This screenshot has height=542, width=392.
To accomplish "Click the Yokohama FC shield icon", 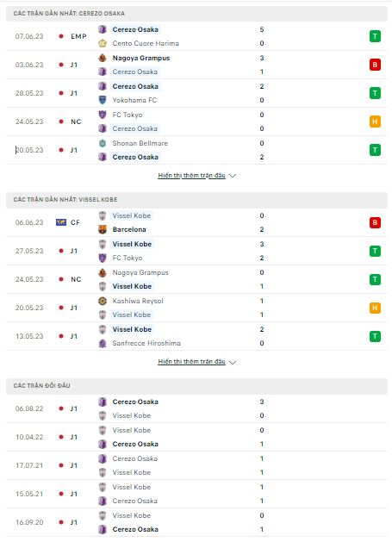I will (103, 100).
